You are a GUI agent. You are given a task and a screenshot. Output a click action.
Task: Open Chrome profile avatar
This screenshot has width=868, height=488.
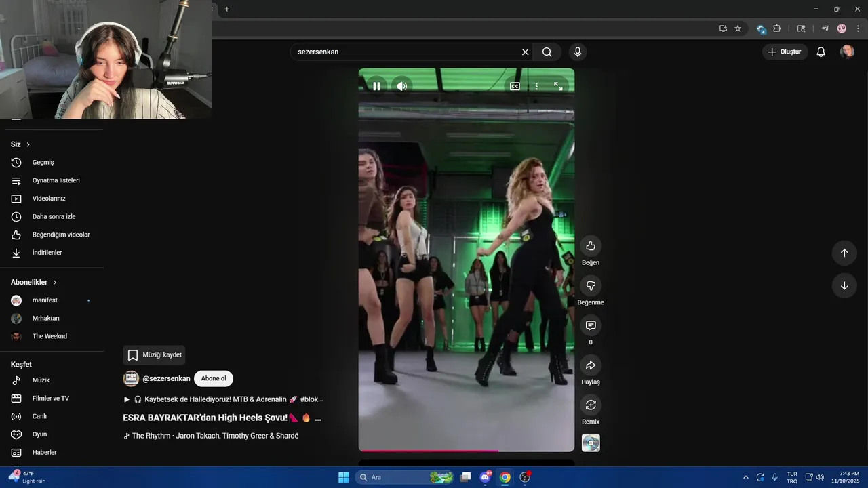[x=842, y=28]
